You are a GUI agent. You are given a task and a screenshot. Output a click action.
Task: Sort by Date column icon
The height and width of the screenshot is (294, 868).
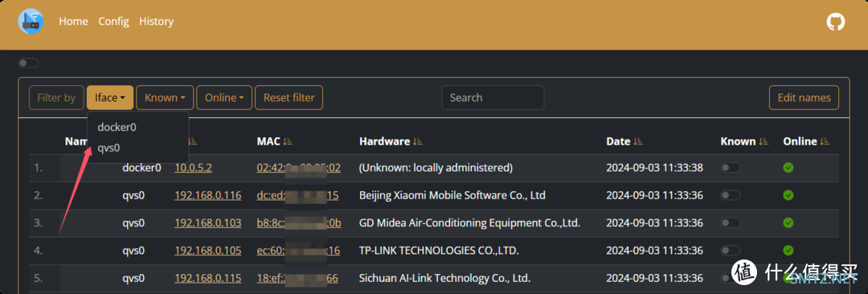click(x=638, y=141)
